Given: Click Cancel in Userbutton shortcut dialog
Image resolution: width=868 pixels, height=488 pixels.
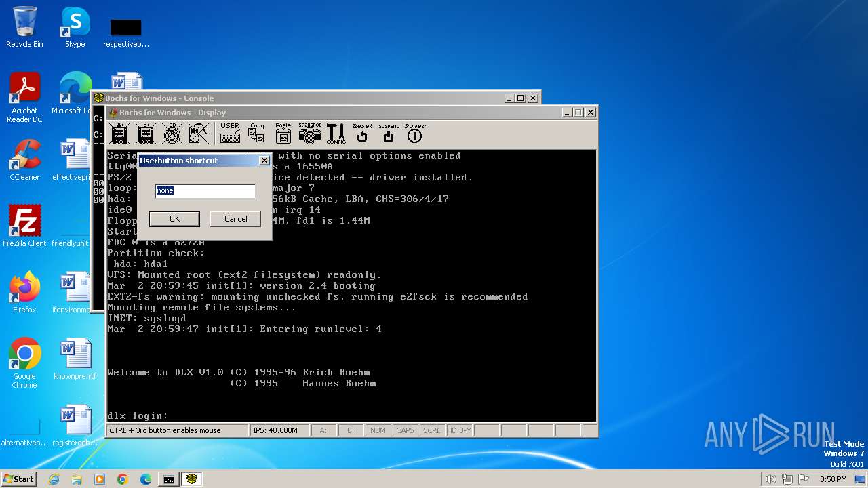Looking at the screenshot, I should tap(235, 219).
